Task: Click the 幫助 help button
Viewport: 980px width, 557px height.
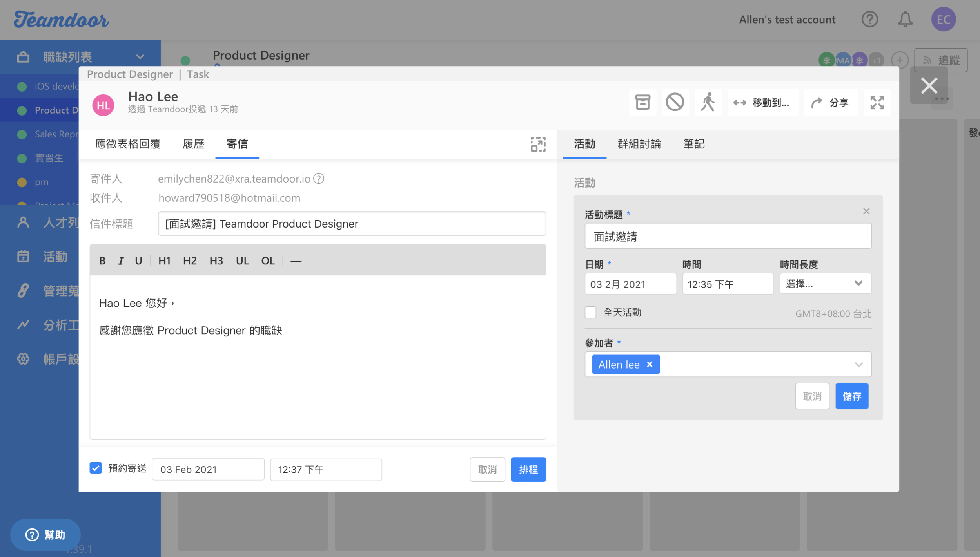Action: pos(45,535)
